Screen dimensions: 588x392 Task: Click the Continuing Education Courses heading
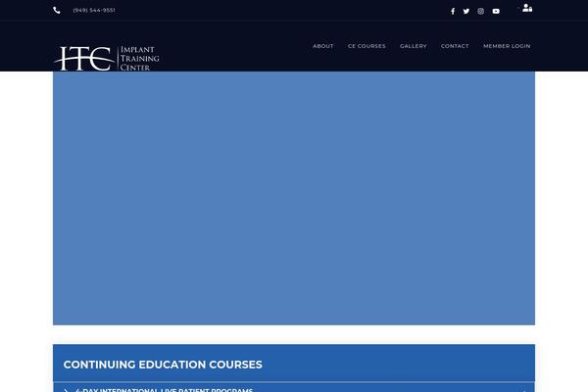(x=163, y=365)
